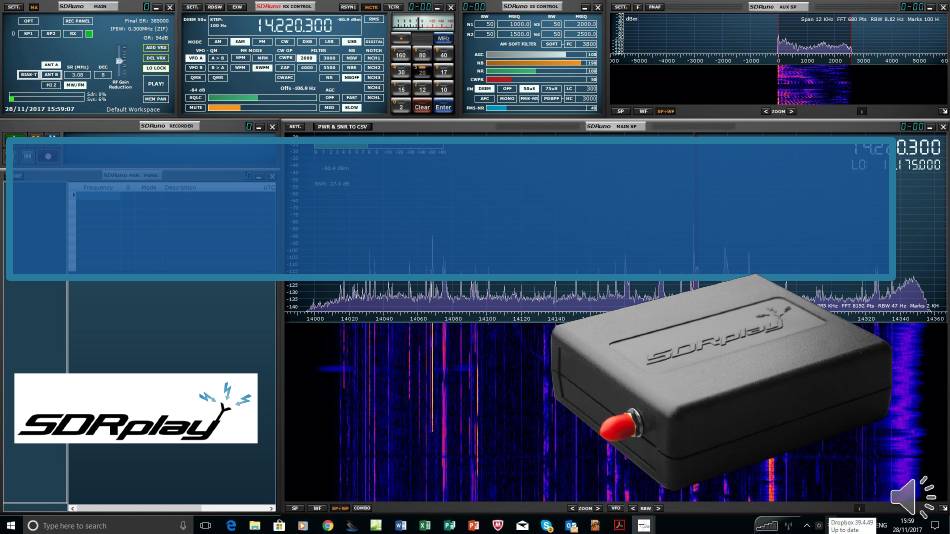Click the taskbar microphone icon
Image resolution: width=950 pixels, height=534 pixels.
[x=183, y=525]
